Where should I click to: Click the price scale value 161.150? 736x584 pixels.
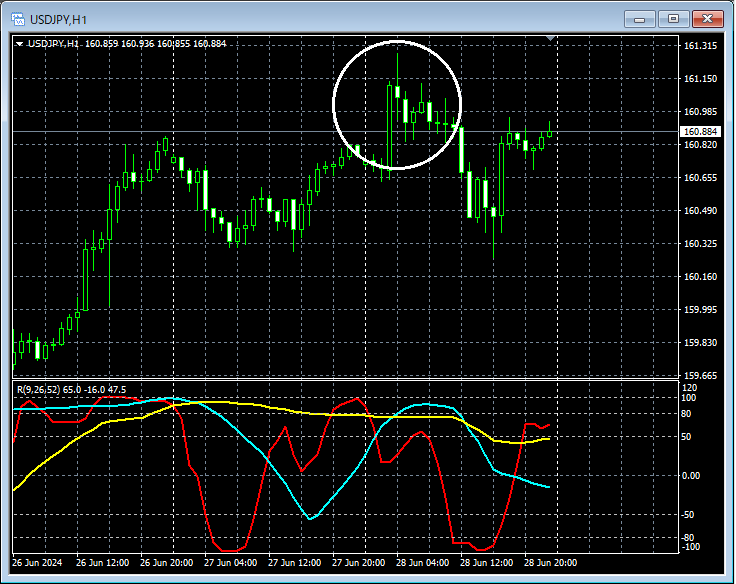pos(700,78)
